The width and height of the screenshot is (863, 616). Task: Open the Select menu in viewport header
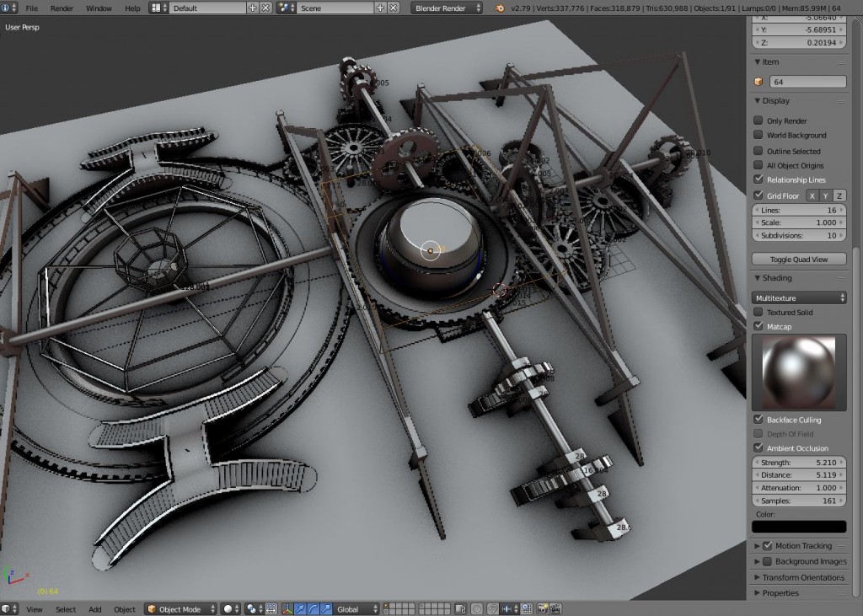(x=66, y=609)
